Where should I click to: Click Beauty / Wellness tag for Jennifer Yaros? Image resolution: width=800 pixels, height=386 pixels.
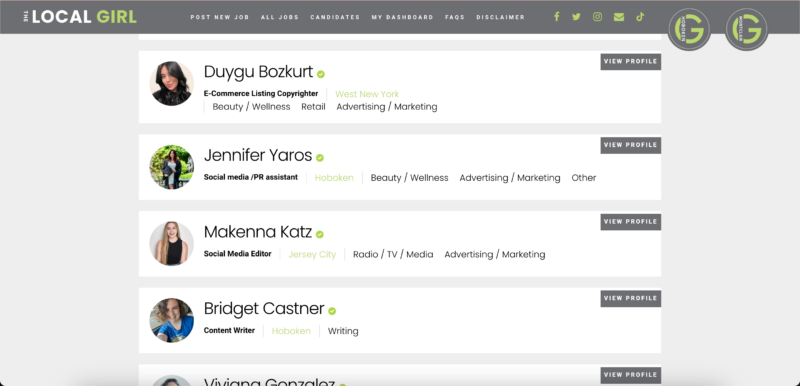pos(409,178)
